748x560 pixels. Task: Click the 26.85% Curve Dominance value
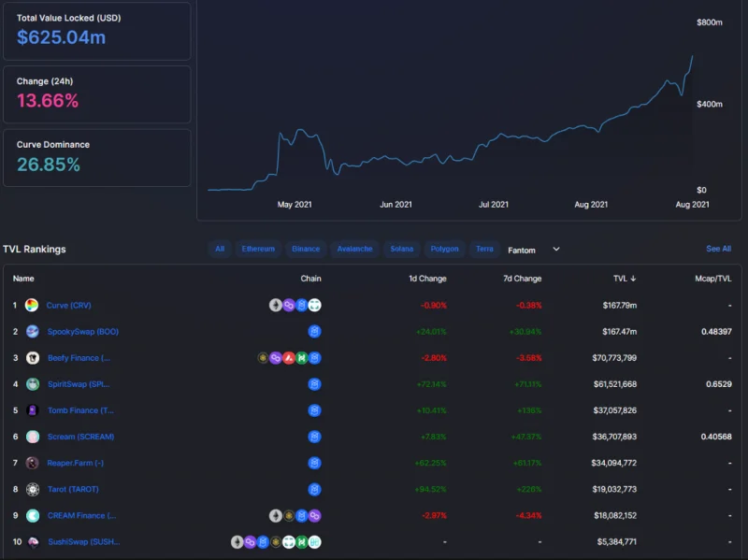click(49, 165)
